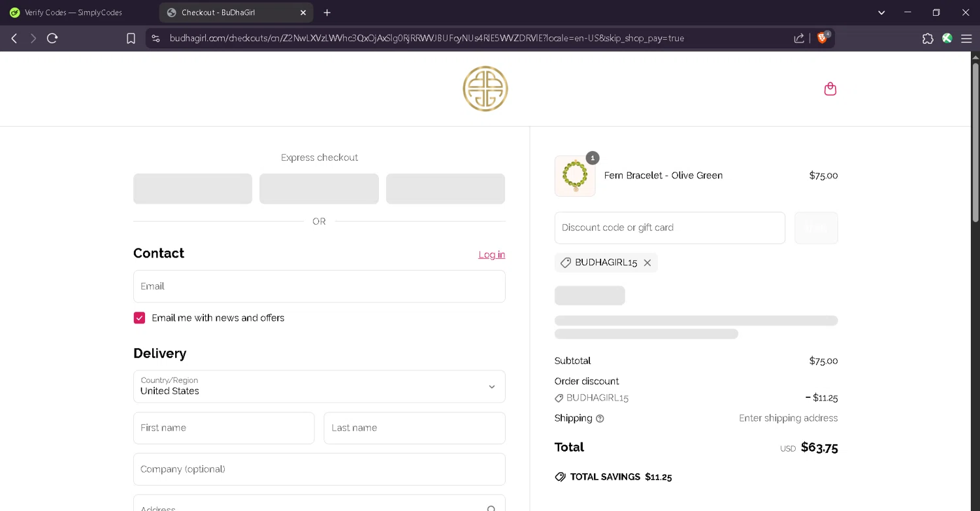Click the Enter shipping address text
The width and height of the screenshot is (980, 511).
click(x=788, y=418)
